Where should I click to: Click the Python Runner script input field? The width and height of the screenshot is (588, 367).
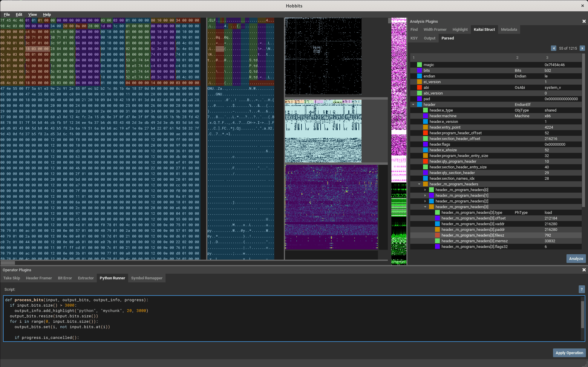[x=293, y=318]
